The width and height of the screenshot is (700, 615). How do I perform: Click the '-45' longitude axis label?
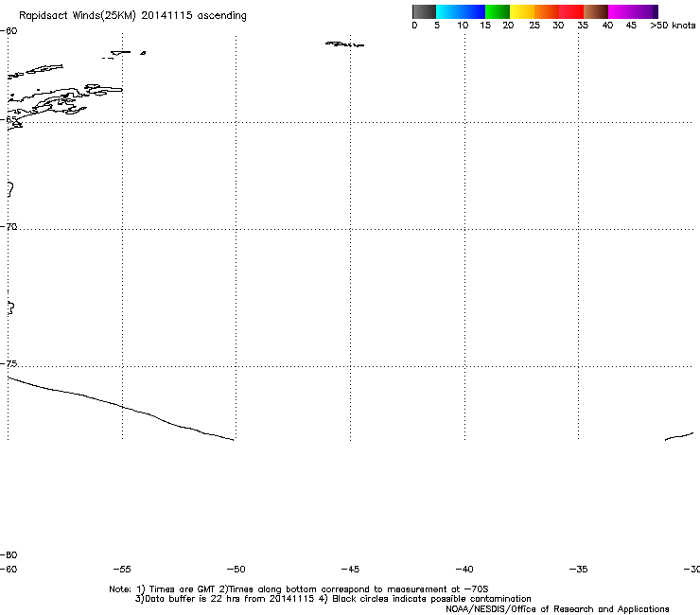[x=350, y=570]
